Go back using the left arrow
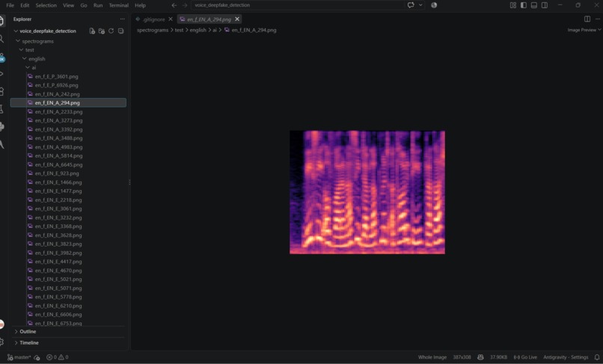Screen dimensions: 603x364 tap(174, 5)
